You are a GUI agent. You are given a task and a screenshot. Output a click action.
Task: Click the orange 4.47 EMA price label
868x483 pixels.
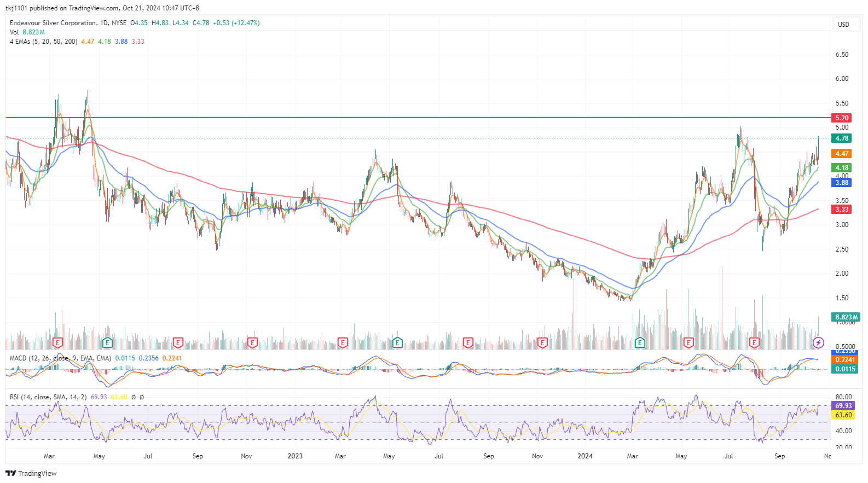[x=842, y=154]
